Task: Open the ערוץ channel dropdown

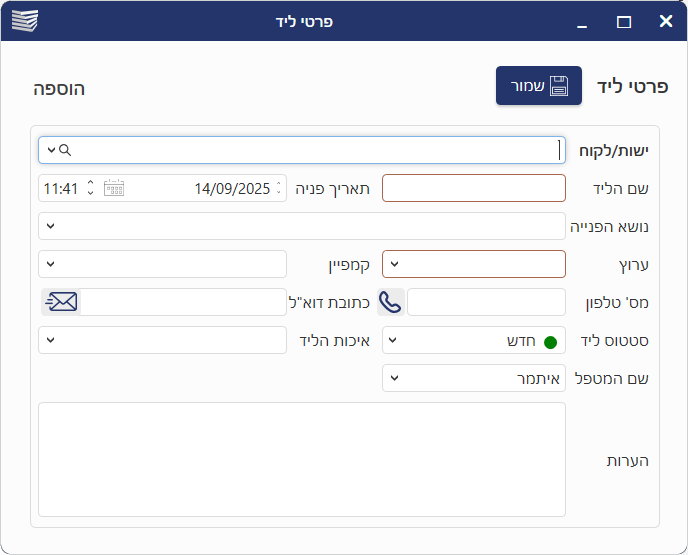Action: [x=395, y=264]
